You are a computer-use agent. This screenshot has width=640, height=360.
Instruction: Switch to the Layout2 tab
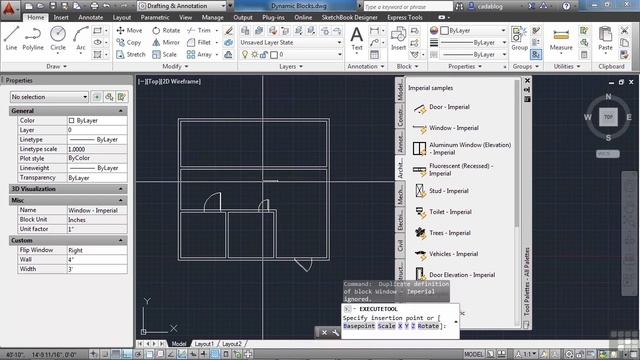coord(231,344)
